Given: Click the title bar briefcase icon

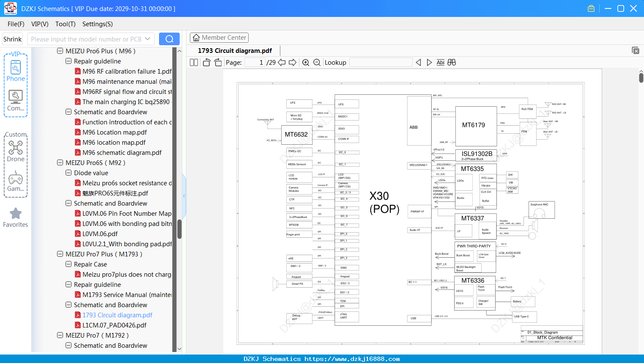Looking at the screenshot, I should 591,8.
